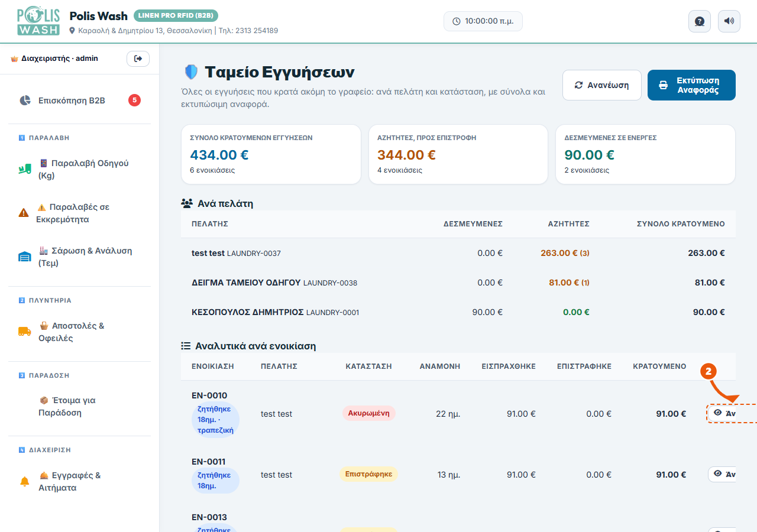Click the eye button for rental EN-0010

tap(722, 413)
